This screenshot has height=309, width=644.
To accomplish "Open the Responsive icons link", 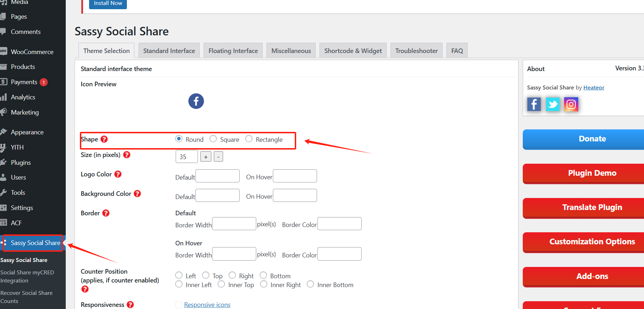I will click(207, 305).
